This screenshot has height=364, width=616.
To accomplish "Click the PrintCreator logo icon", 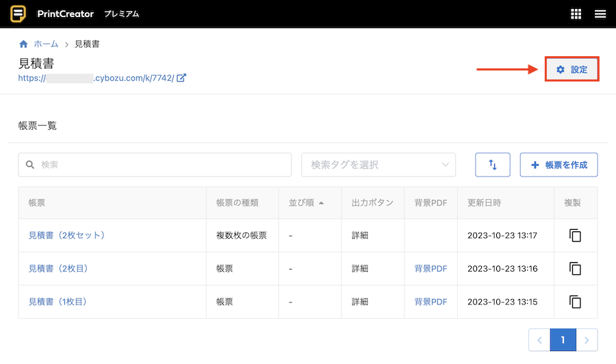I will click(18, 14).
